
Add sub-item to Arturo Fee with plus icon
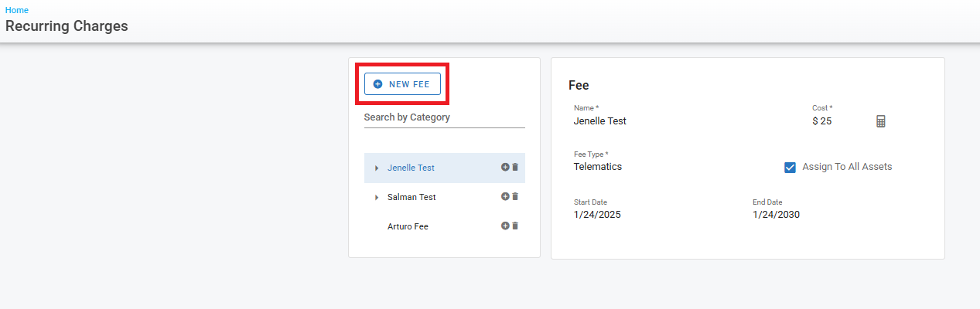pos(505,226)
